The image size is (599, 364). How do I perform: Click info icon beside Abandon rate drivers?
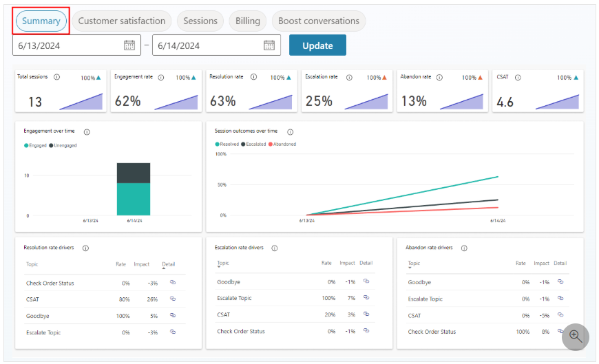[464, 248]
